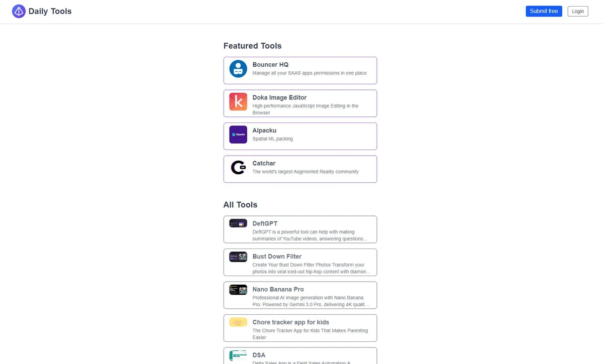603x364 pixels.
Task: Click the Daily Tools triangle logo
Action: (19, 11)
